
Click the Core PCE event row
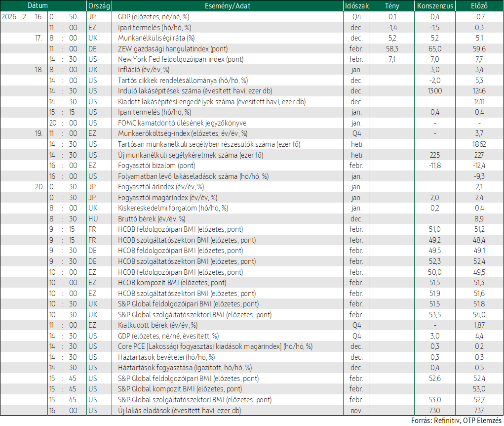coord(252,346)
